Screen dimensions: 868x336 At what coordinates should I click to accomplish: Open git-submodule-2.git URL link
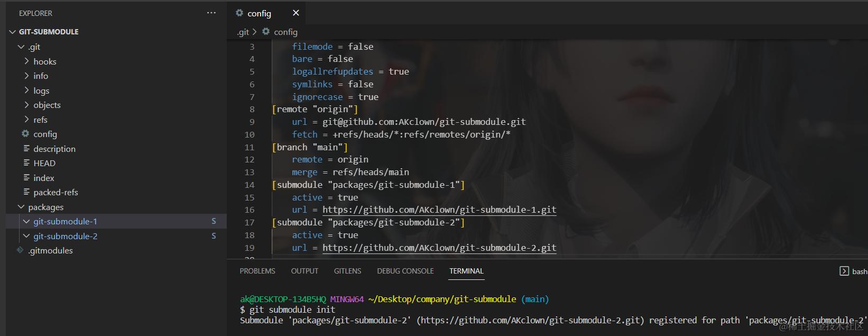(439, 248)
